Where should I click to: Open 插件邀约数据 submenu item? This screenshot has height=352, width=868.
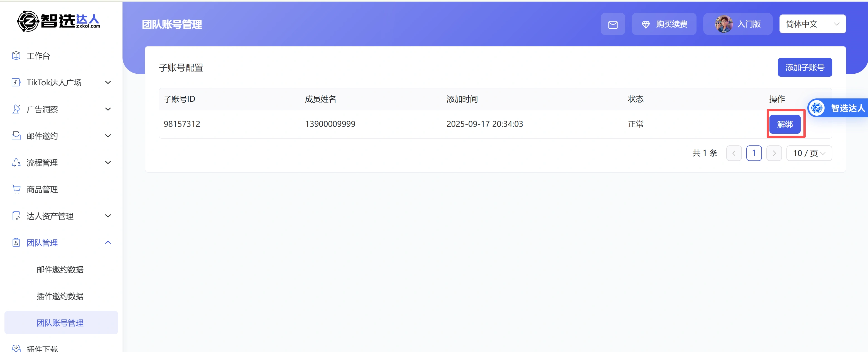pos(60,296)
